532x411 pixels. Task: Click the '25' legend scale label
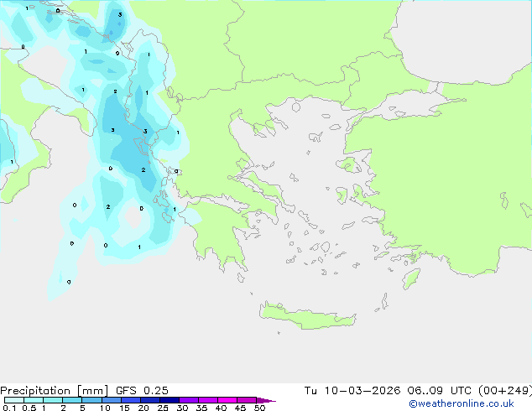point(163,408)
